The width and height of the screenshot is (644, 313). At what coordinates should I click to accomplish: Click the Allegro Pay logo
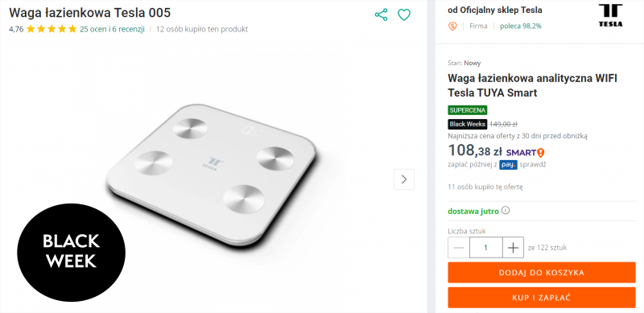508,165
